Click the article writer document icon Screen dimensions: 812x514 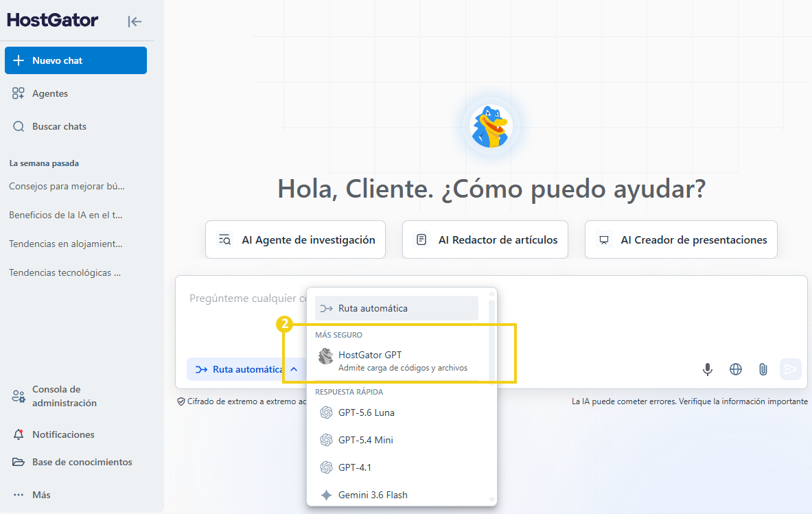point(421,240)
